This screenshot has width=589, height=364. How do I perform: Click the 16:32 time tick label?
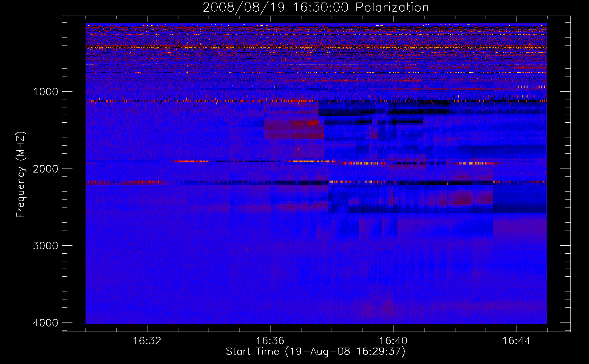(x=147, y=341)
